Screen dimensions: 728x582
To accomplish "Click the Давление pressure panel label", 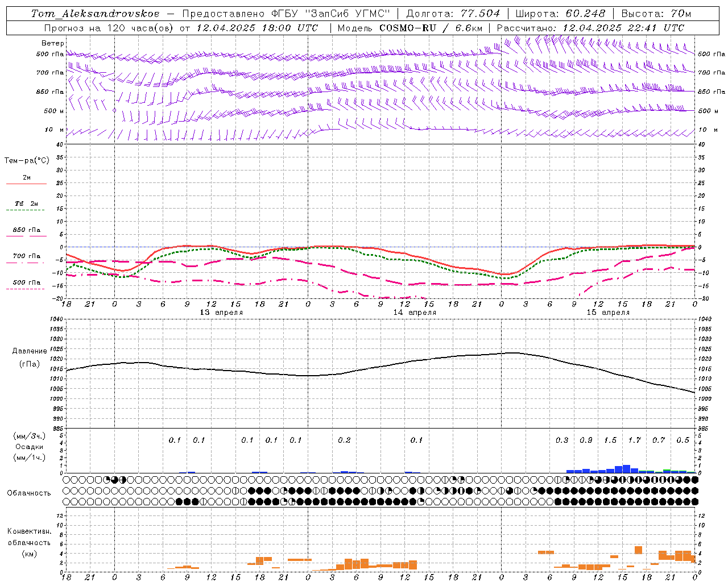I will (x=30, y=351).
